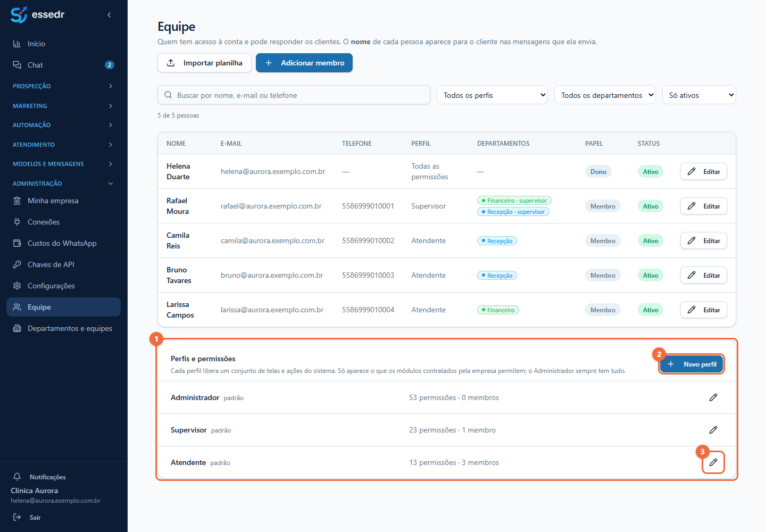The image size is (766, 532).
Task: Collapse the Administração menu group
Action: point(64,184)
